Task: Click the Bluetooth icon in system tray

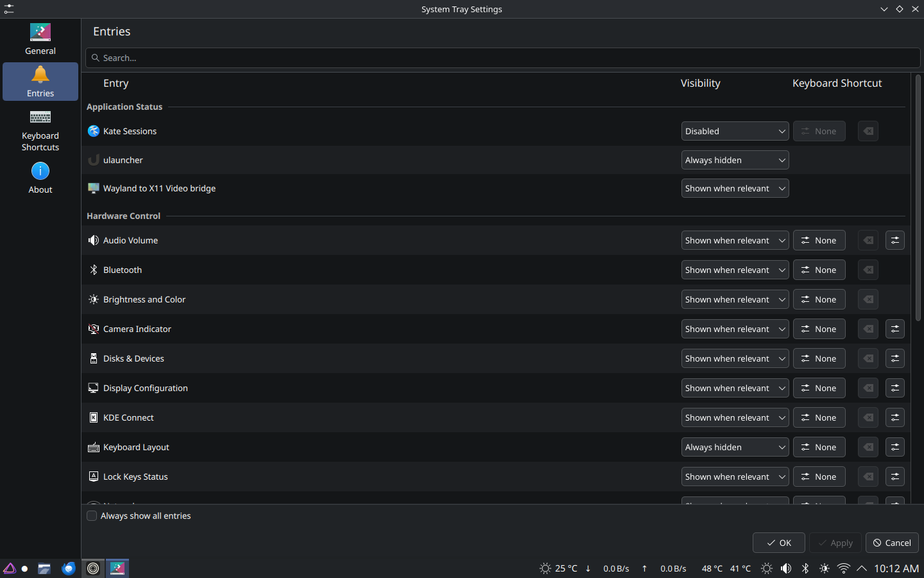Action: click(805, 568)
